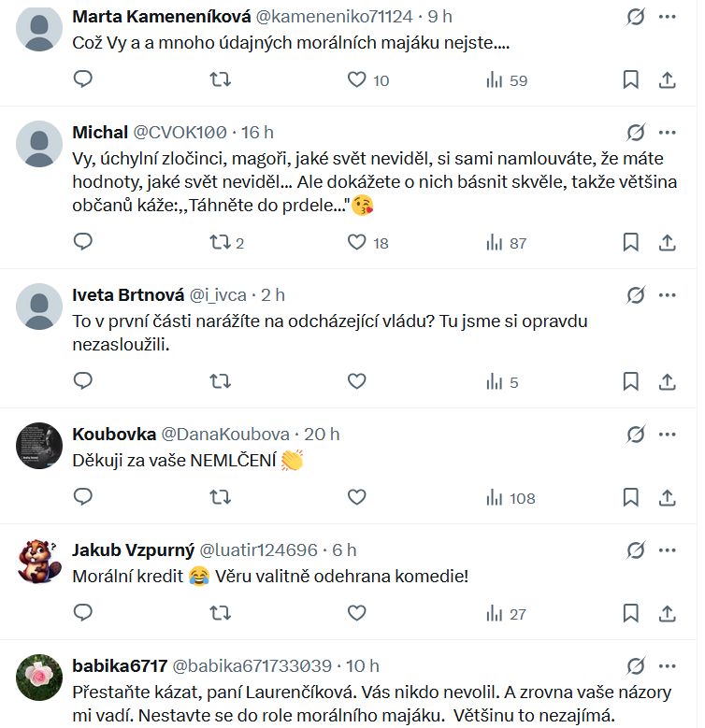The image size is (705, 728).
Task: Bookmark Jakub Vzpurný's tweet
Action: 631,614
